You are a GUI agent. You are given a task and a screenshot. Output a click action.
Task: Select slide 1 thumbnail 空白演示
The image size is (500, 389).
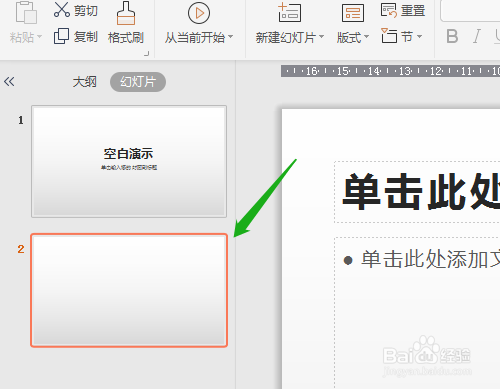(129, 162)
